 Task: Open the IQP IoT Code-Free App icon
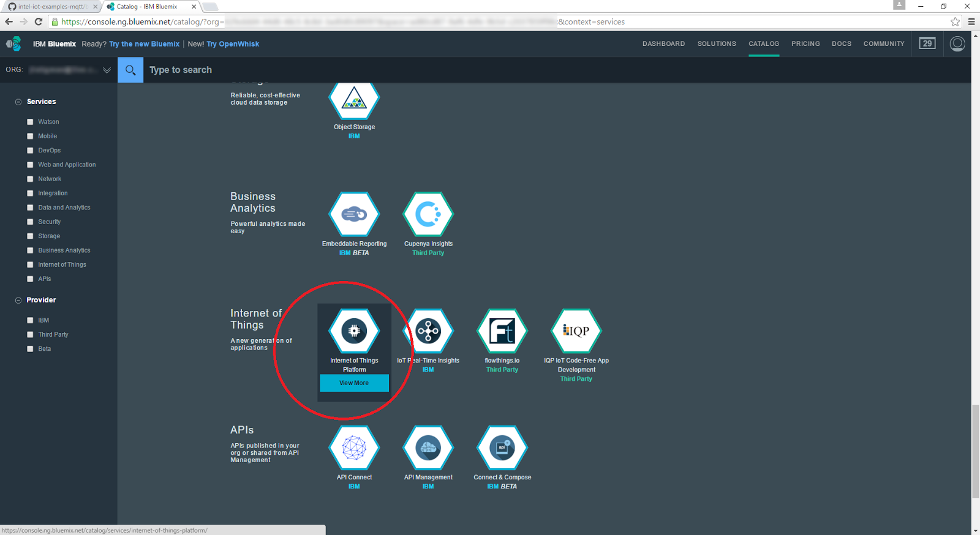click(x=576, y=331)
